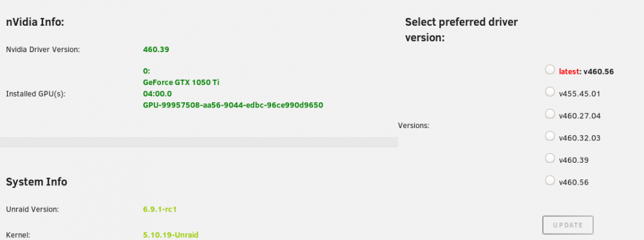Click the red latest tag
The height and width of the screenshot is (240, 644).
(x=569, y=71)
